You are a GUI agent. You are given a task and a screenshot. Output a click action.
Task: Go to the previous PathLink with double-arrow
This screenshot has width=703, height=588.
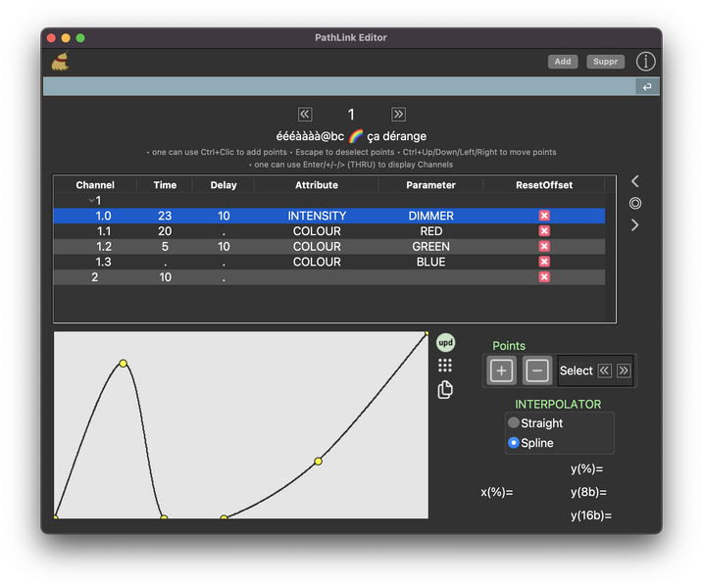pos(305,115)
